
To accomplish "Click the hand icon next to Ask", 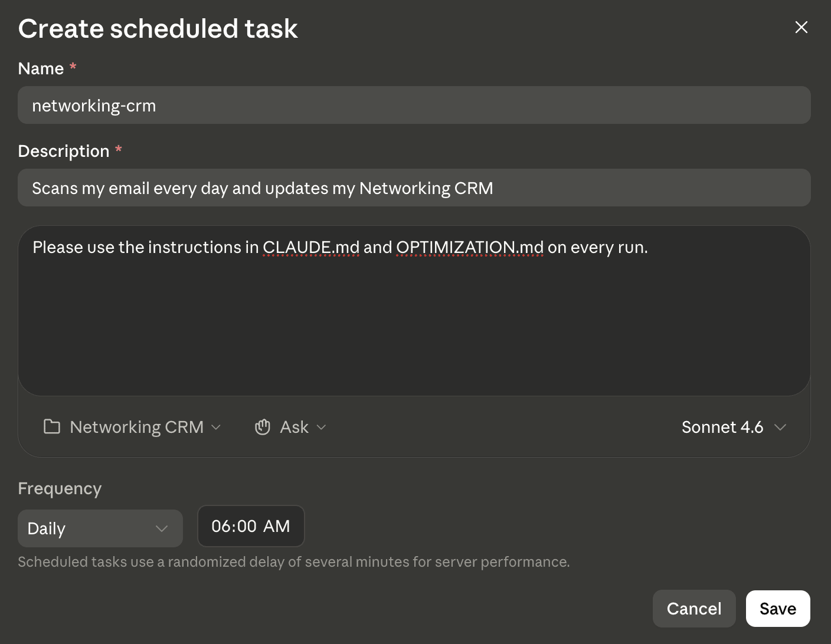I will click(x=262, y=427).
